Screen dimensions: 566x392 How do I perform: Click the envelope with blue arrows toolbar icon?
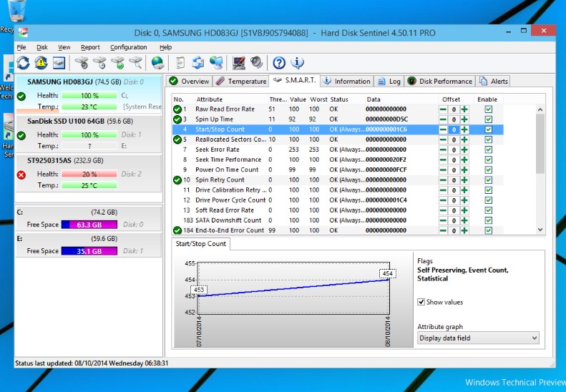pos(197,63)
